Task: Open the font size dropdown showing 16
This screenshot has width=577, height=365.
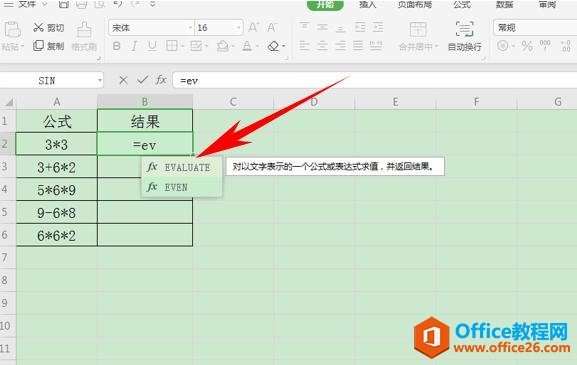Action: (x=238, y=28)
